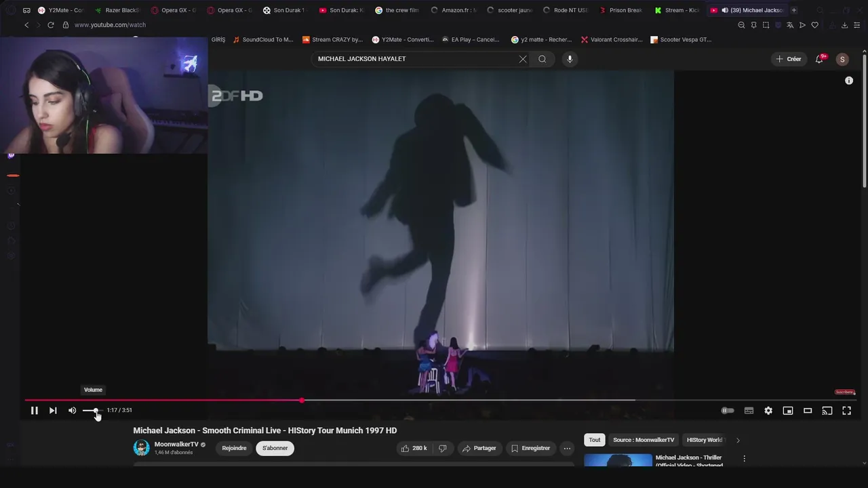The image size is (868, 488).
Task: Like the video with 280 k
Action: coord(414,448)
